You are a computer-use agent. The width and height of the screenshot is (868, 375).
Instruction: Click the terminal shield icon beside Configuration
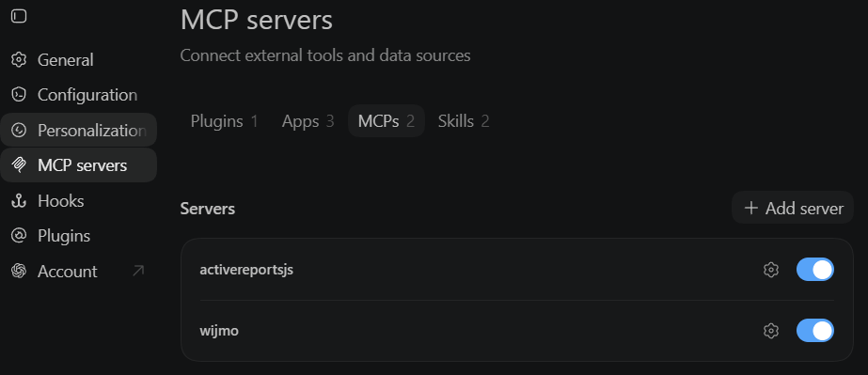tap(19, 95)
